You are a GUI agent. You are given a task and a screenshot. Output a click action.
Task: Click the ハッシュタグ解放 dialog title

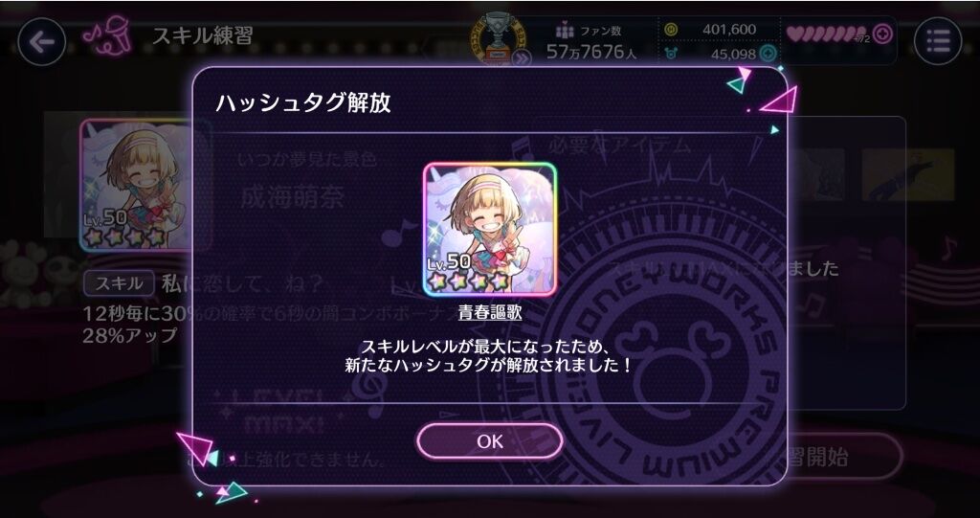[x=303, y=103]
